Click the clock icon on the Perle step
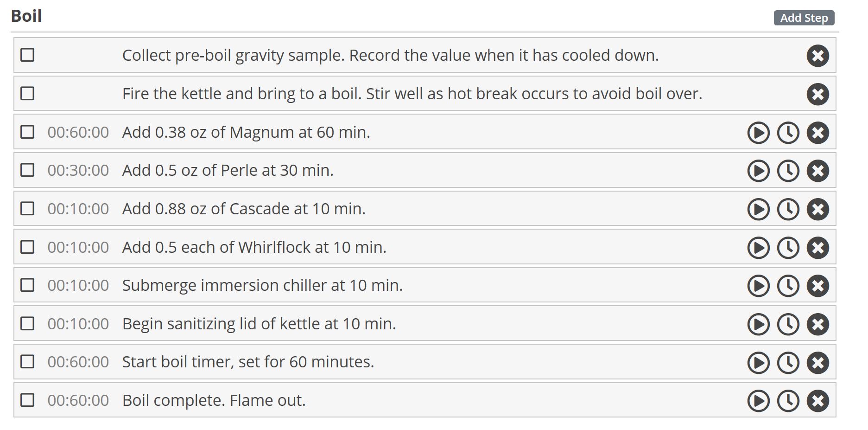The width and height of the screenshot is (868, 430). click(788, 171)
